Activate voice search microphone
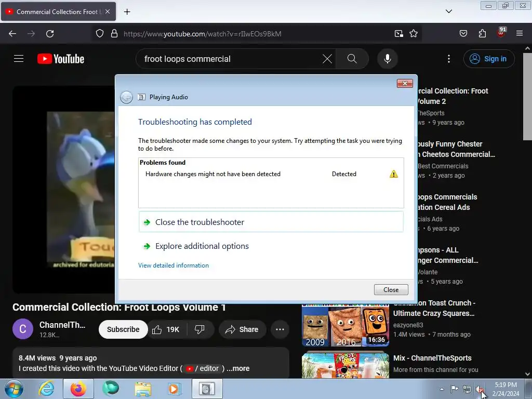Image resolution: width=532 pixels, height=399 pixels. (x=388, y=59)
